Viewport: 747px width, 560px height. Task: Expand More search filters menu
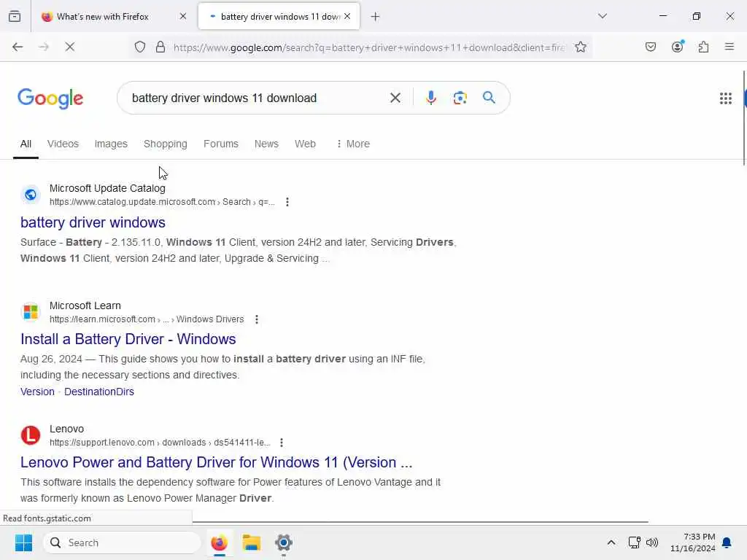coord(352,144)
